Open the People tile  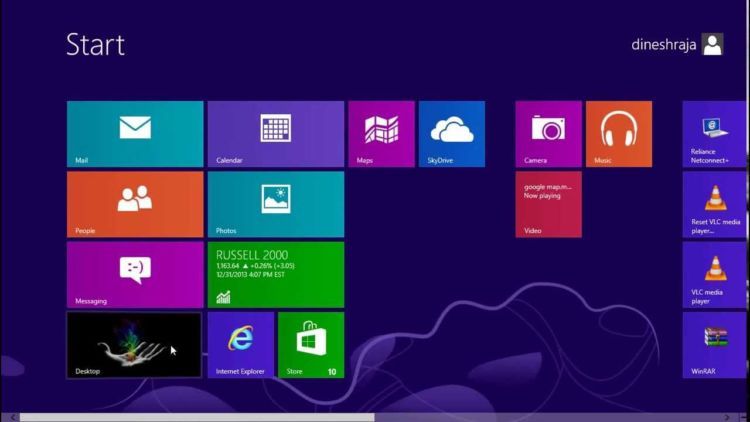(135, 204)
